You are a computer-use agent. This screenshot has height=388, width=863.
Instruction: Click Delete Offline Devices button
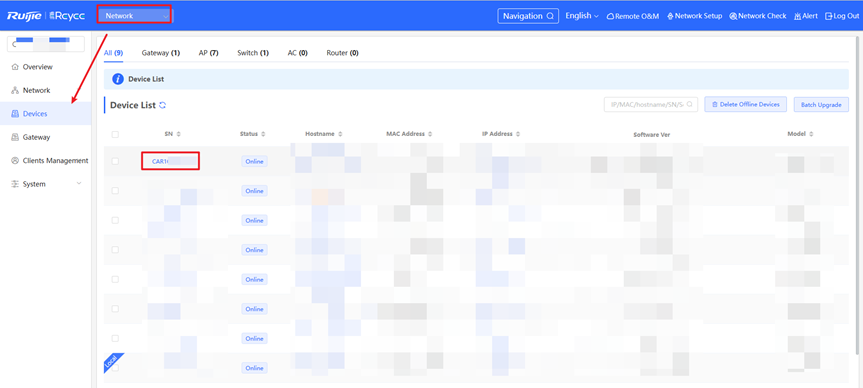(x=745, y=104)
